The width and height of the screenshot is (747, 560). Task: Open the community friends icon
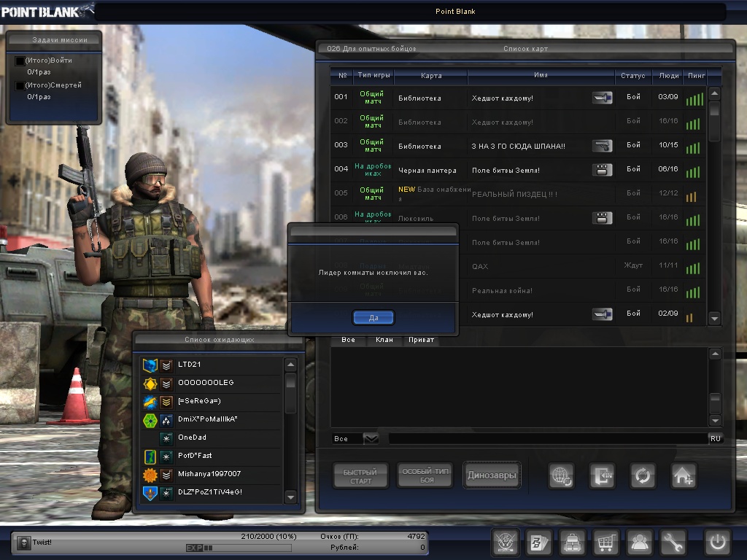point(640,542)
